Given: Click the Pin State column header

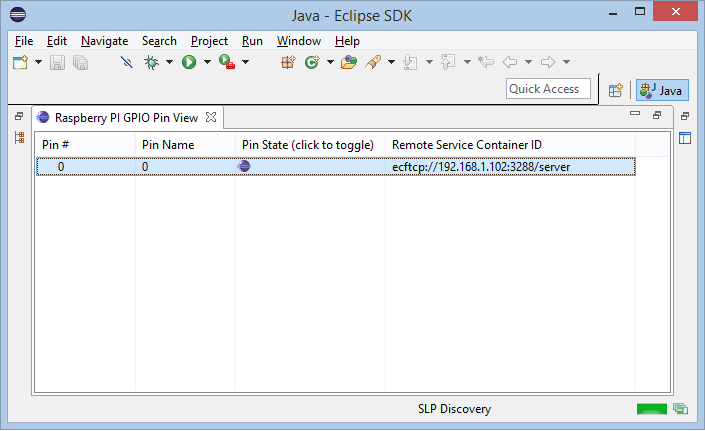Looking at the screenshot, I should click(310, 145).
